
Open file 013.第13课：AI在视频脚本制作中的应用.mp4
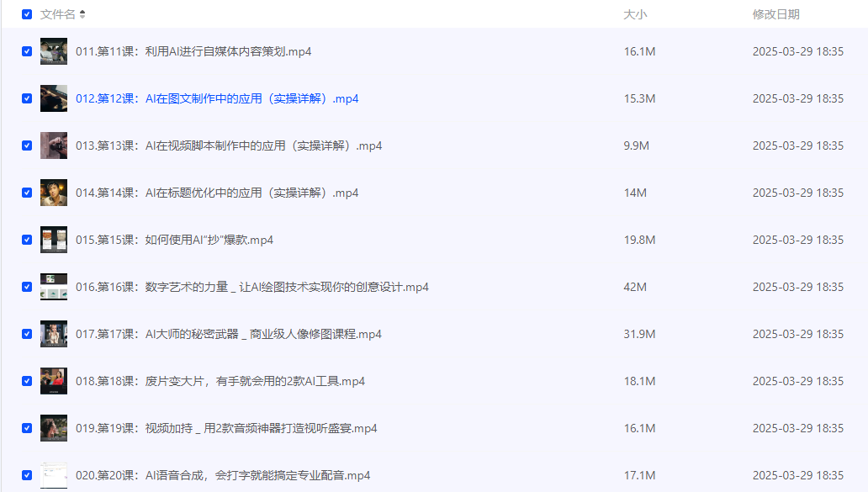(229, 145)
